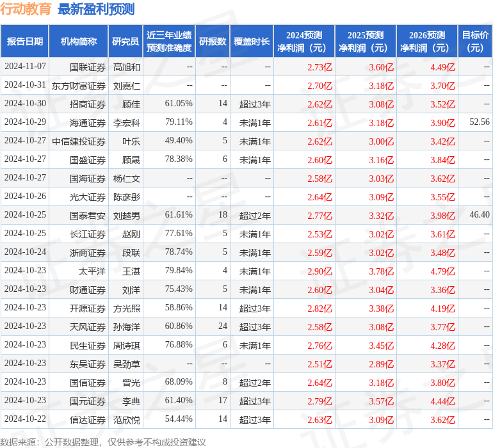This screenshot has height=448, width=493.
Task: Click accuracy value 49.40%
Action: 179,141
